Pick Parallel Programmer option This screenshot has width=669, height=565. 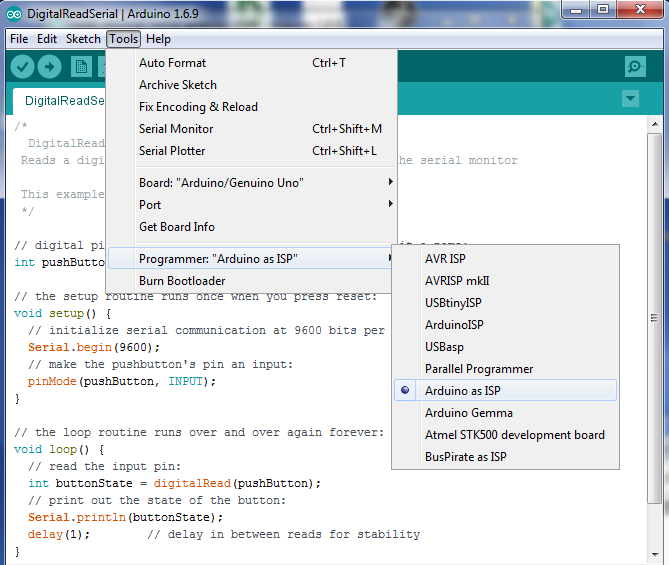click(505, 369)
